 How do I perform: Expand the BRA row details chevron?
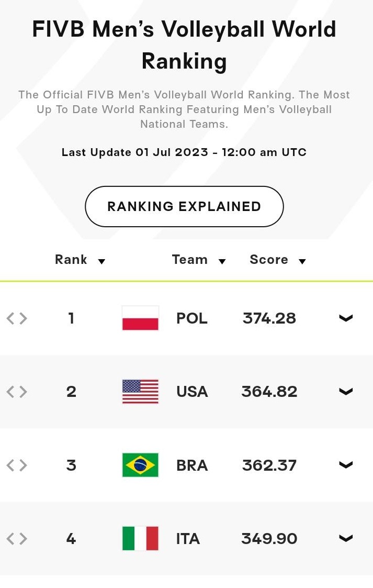346,465
